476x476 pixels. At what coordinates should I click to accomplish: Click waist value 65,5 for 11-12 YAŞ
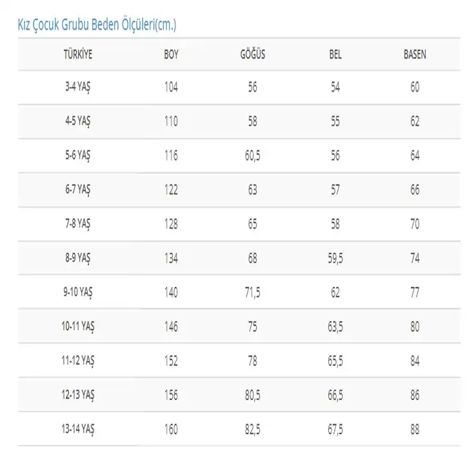point(335,361)
